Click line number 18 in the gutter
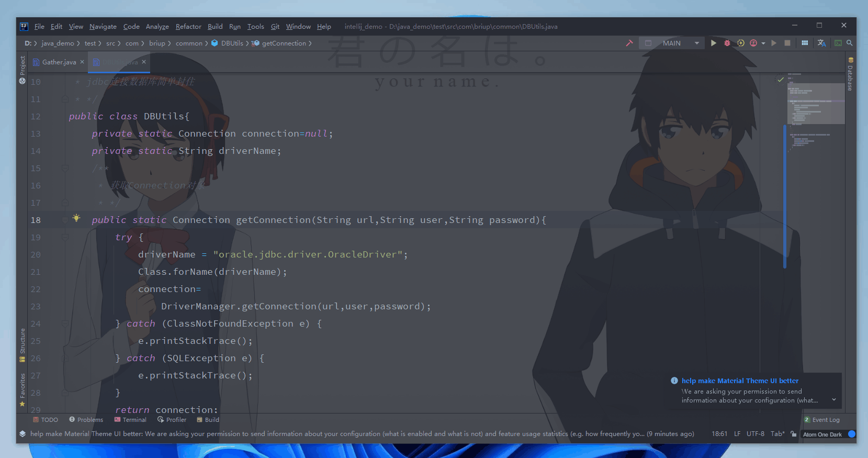Image resolution: width=868 pixels, height=458 pixels. tap(36, 220)
